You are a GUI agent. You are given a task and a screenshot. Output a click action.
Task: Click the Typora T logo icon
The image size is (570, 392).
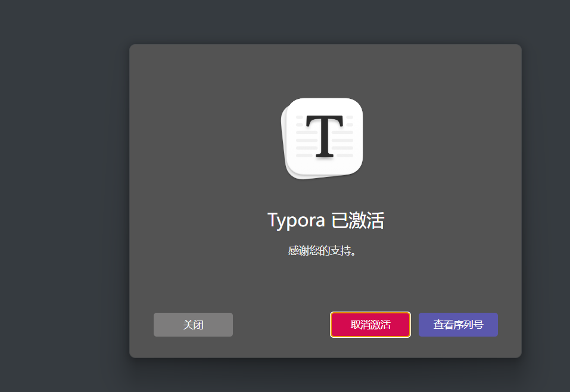[322, 138]
